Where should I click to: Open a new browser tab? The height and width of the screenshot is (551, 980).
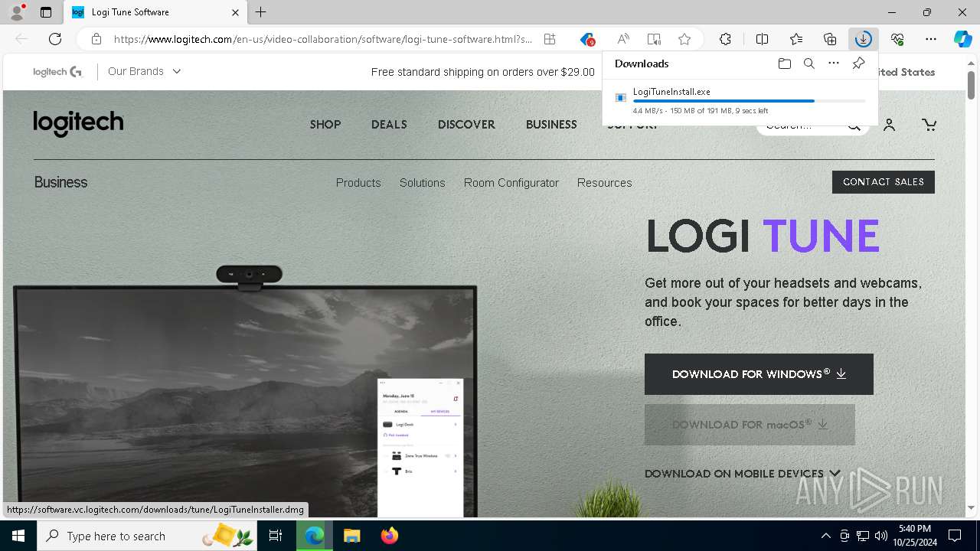coord(261,12)
